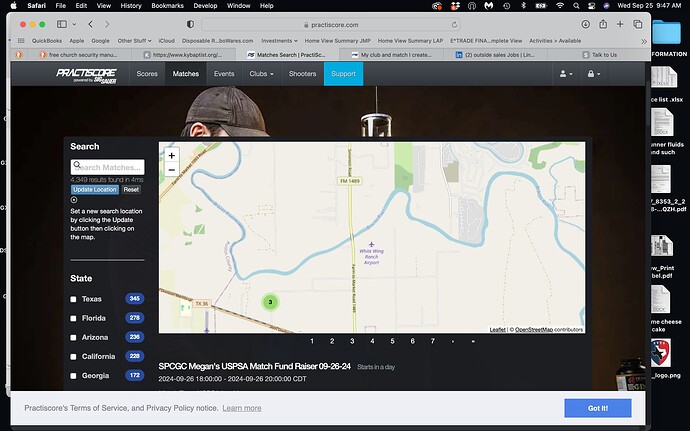Open the Learn more link
690x431 pixels.
(242, 408)
